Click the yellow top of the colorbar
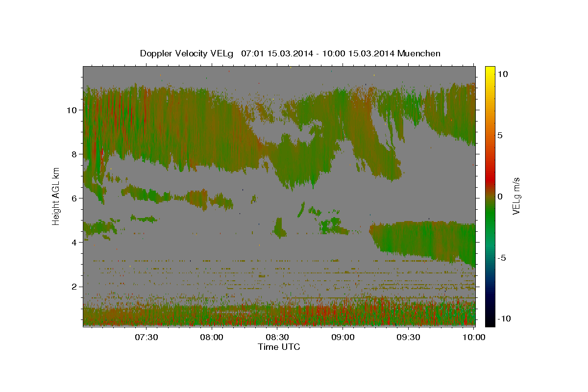The image size is (588, 392). pyautogui.click(x=490, y=70)
